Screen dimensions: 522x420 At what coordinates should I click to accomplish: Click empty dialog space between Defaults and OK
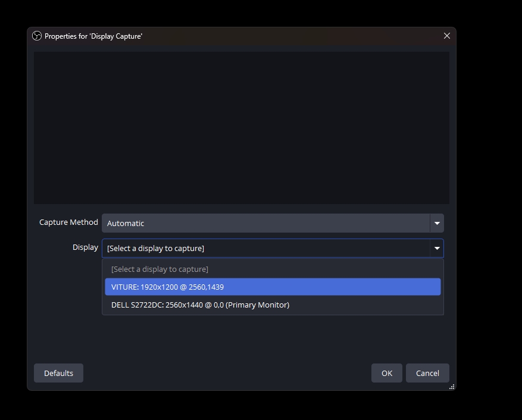(226, 373)
